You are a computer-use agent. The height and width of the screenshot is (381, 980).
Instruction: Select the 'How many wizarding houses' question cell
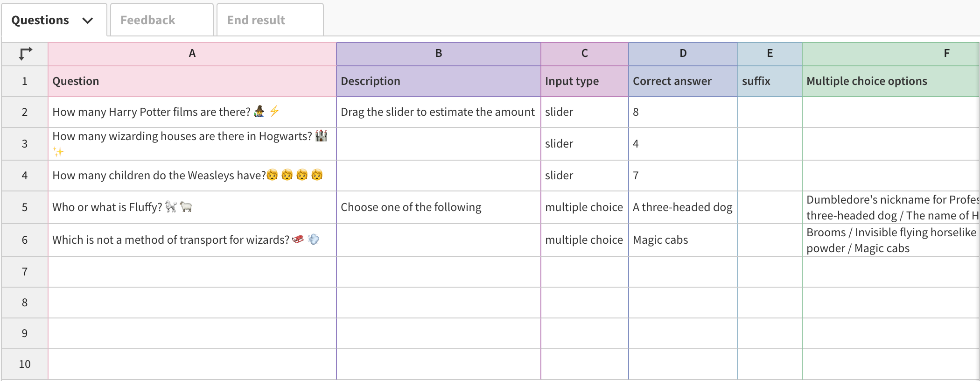point(192,144)
